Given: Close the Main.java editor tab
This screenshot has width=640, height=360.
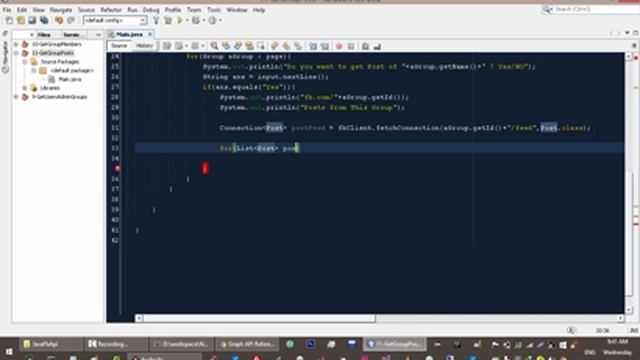Looking at the screenshot, I should coord(150,34).
